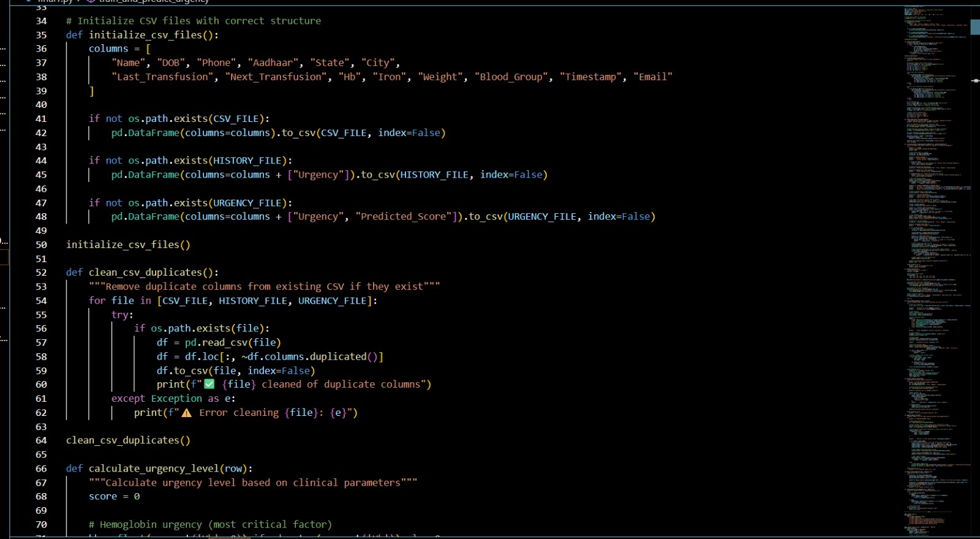Click the "Next_Transfusion" string
980x539 pixels.
[x=276, y=77]
